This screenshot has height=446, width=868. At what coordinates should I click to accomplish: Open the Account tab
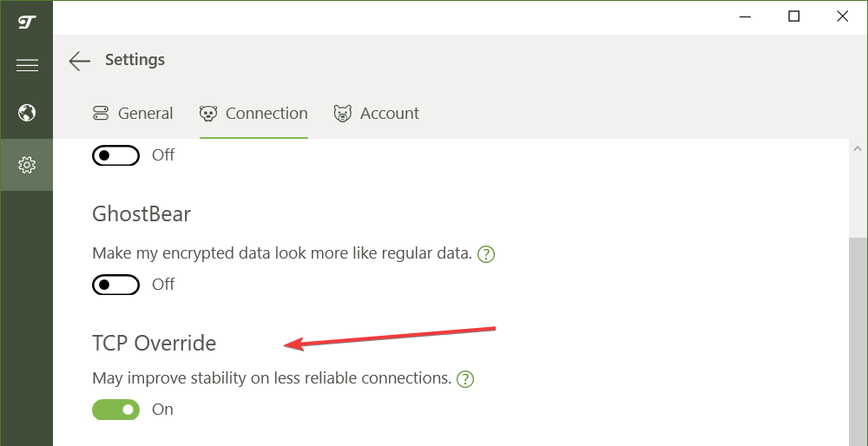376,114
